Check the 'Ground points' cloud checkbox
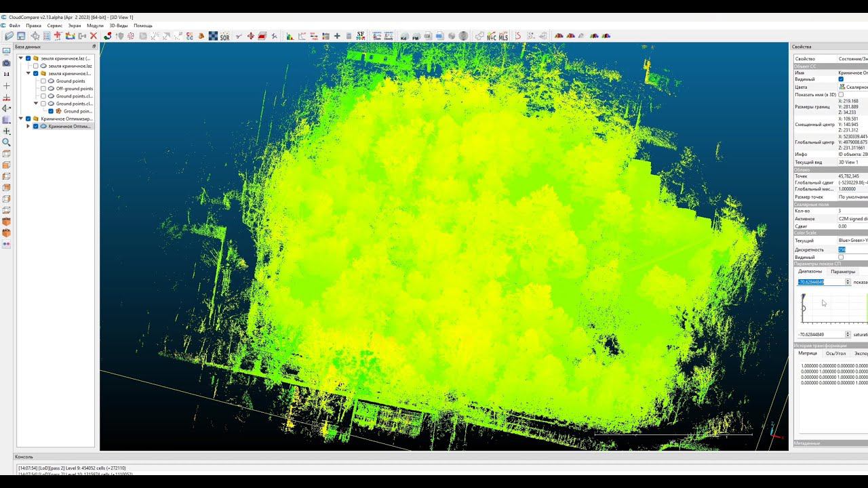The width and height of the screenshot is (868, 488). click(x=43, y=81)
